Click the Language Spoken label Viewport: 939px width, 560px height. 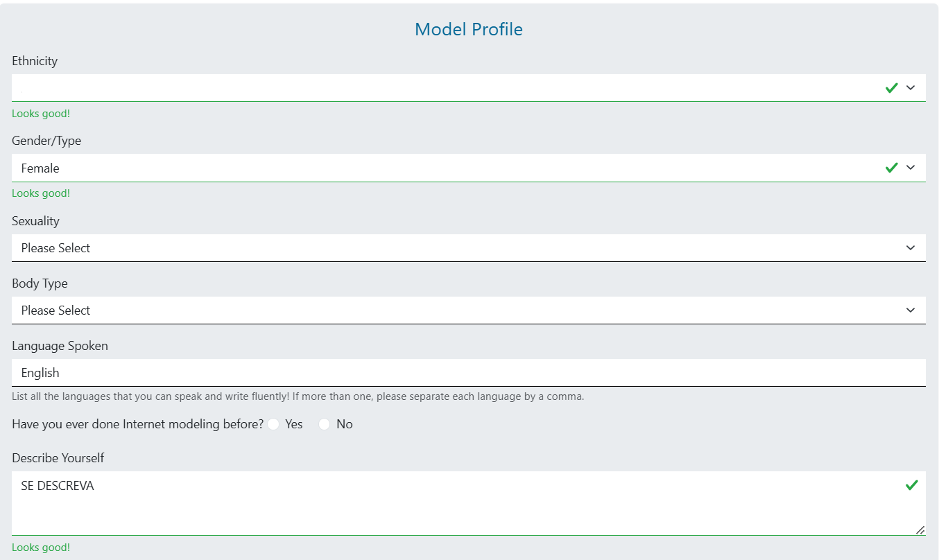click(60, 346)
